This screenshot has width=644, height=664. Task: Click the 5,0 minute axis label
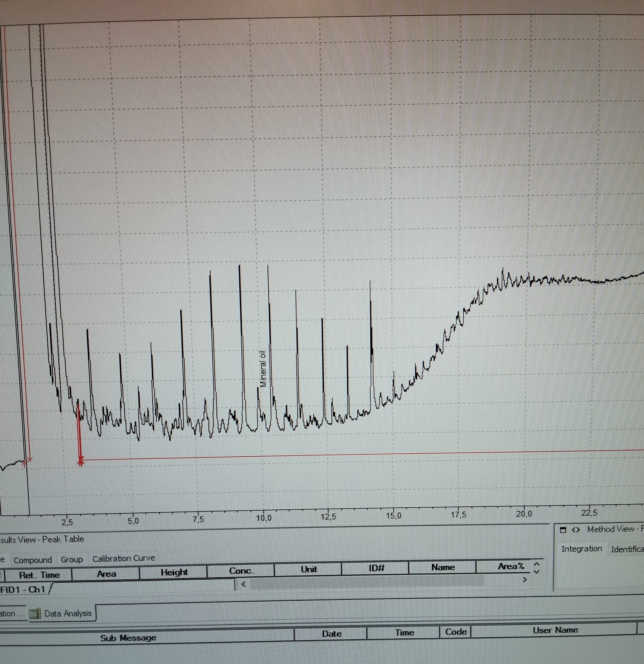133,521
